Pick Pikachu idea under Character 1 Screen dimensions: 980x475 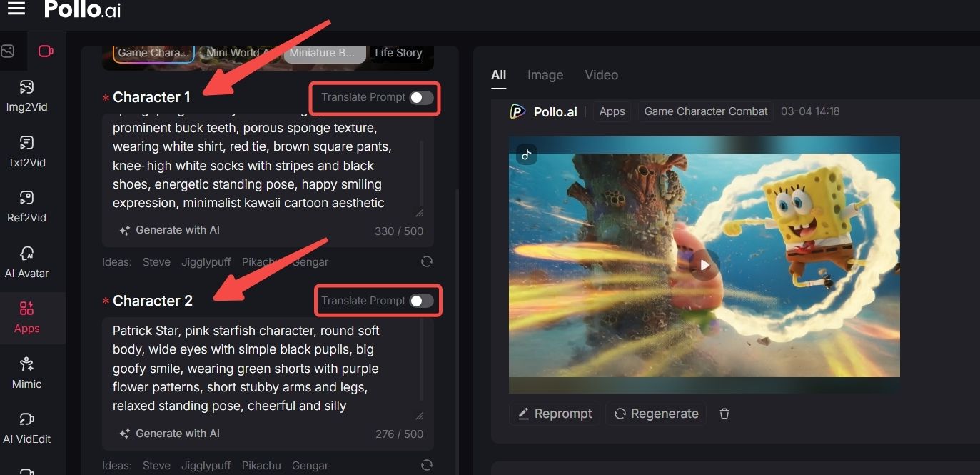(261, 262)
